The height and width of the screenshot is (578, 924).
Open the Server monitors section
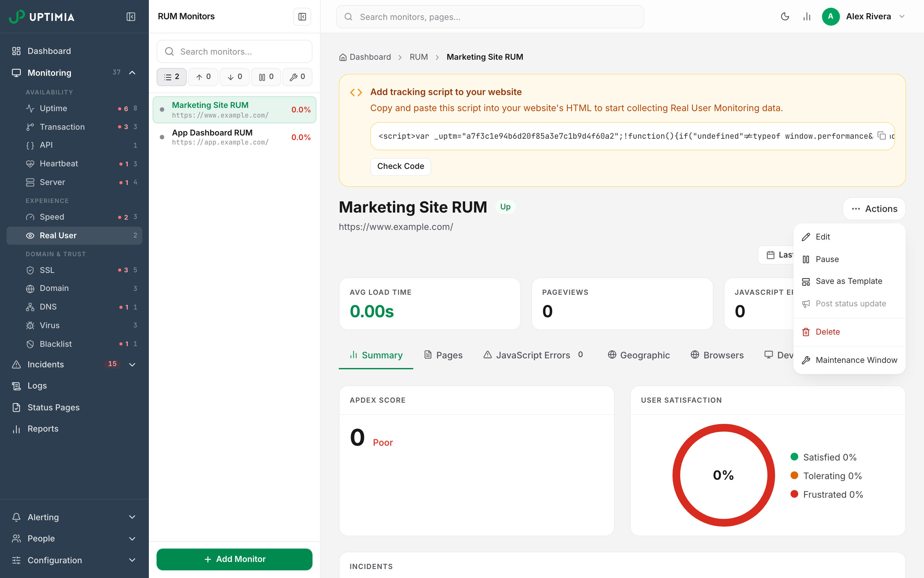(74, 182)
